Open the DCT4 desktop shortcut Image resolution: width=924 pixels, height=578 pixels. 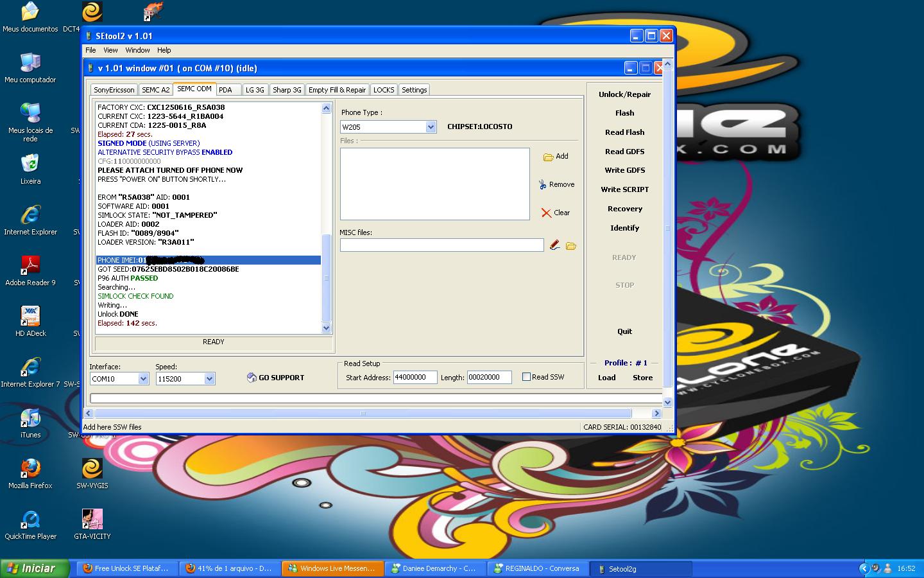click(x=92, y=12)
